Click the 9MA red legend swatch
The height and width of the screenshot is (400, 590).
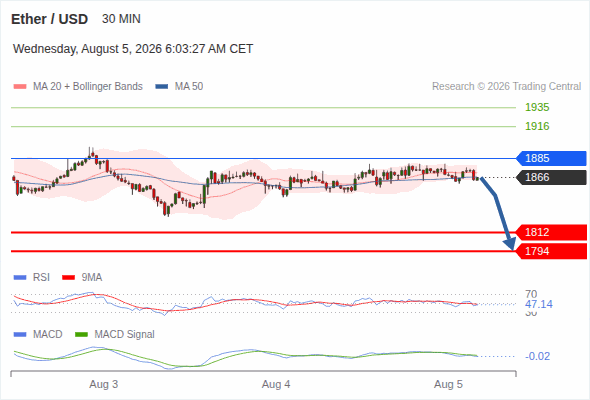click(68, 278)
